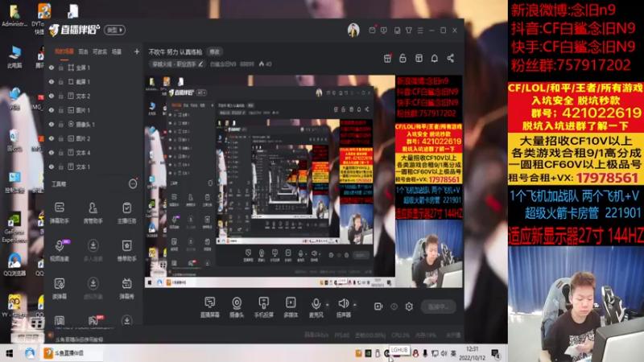
Task: Open the 弹幕秀 tool
Action: 126,288
